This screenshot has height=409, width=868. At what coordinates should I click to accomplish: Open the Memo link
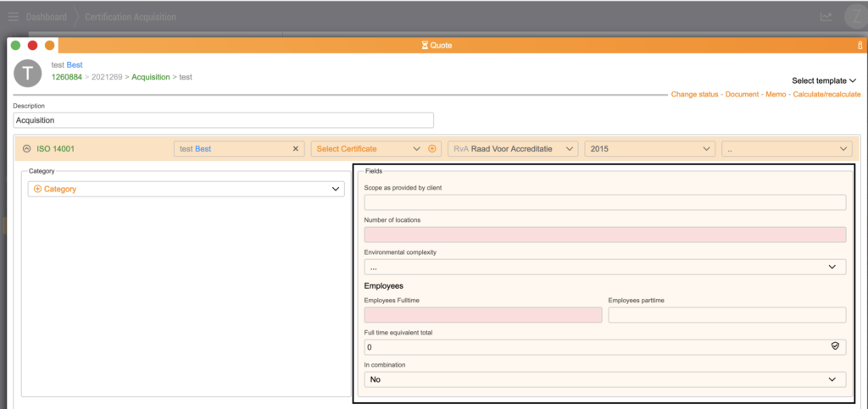point(773,95)
